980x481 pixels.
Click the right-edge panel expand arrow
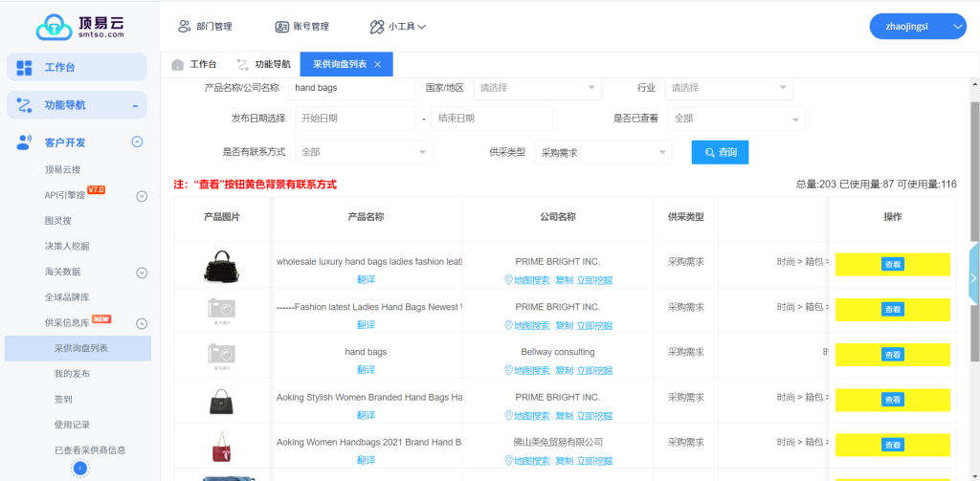[x=973, y=277]
